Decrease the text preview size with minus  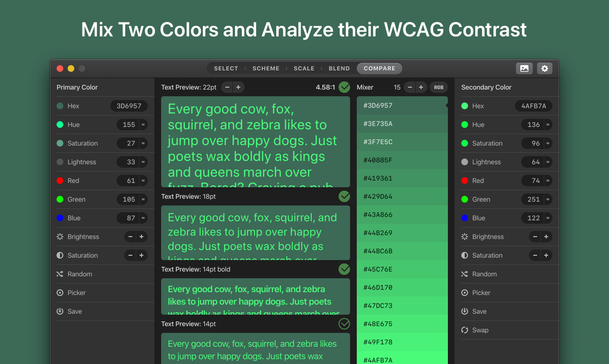(227, 87)
